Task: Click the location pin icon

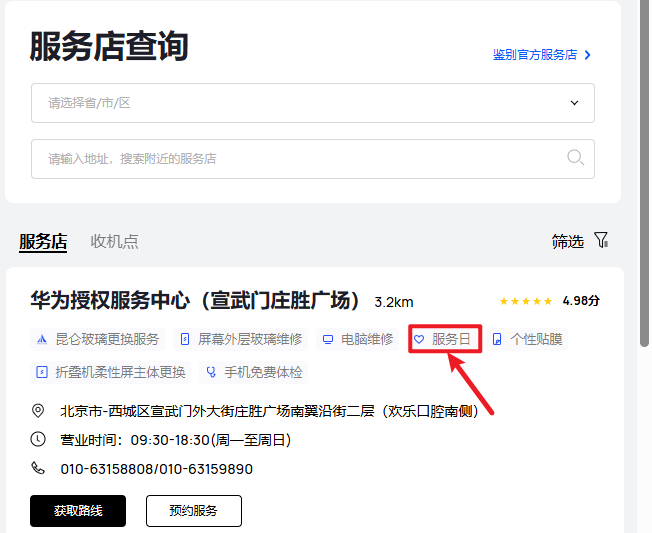Action: [x=38, y=411]
